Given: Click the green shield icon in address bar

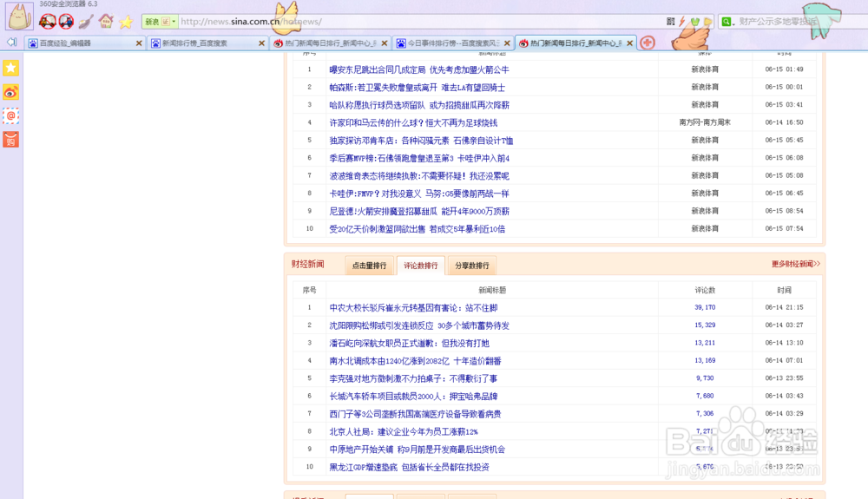Looking at the screenshot, I should [695, 22].
